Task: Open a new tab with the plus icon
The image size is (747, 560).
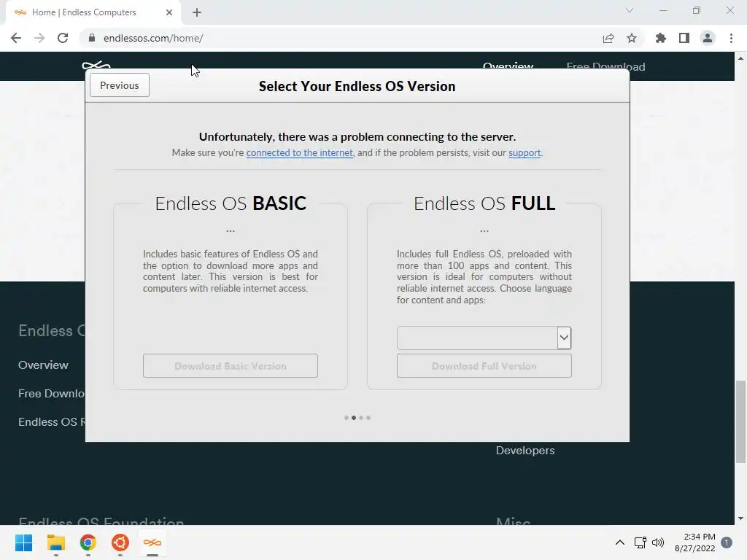Action: [x=197, y=12]
